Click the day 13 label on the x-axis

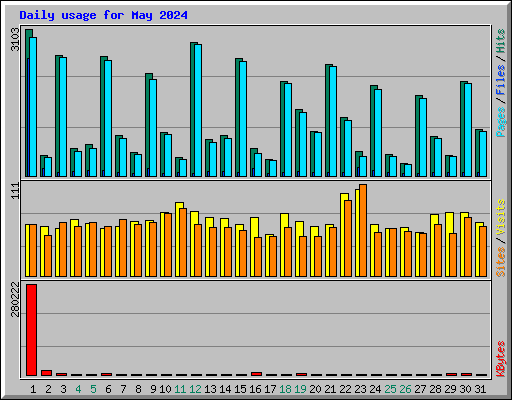coord(210,389)
